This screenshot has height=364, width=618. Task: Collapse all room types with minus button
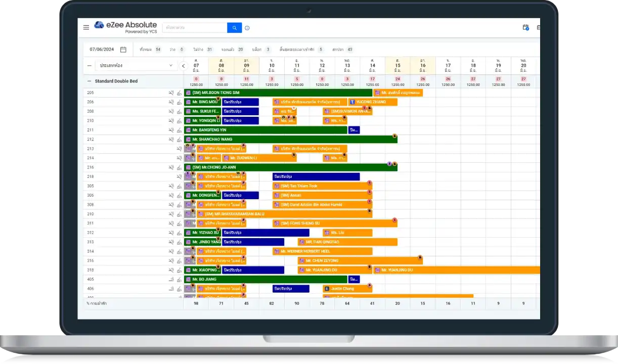point(90,66)
